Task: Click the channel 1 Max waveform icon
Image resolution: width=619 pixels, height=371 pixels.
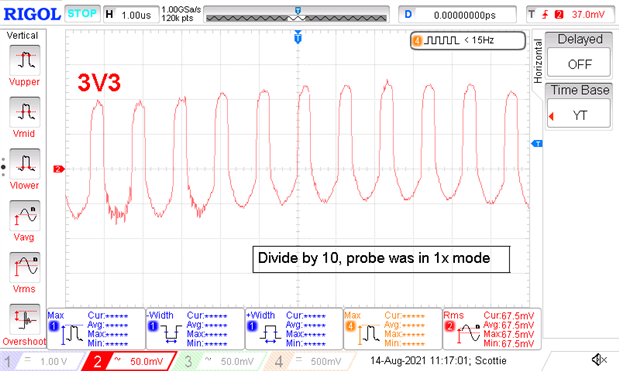Action: pyautogui.click(x=71, y=334)
